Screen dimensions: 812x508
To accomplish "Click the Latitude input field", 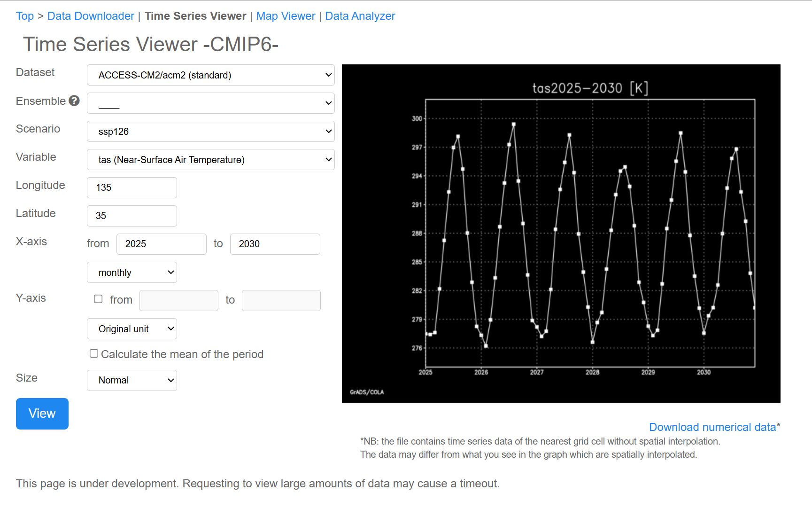I will tap(132, 216).
